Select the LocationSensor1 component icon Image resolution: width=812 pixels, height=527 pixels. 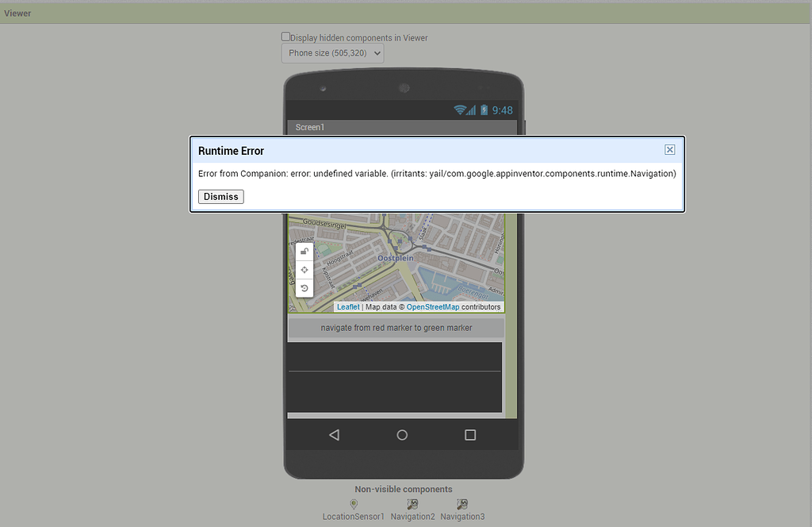click(x=353, y=504)
